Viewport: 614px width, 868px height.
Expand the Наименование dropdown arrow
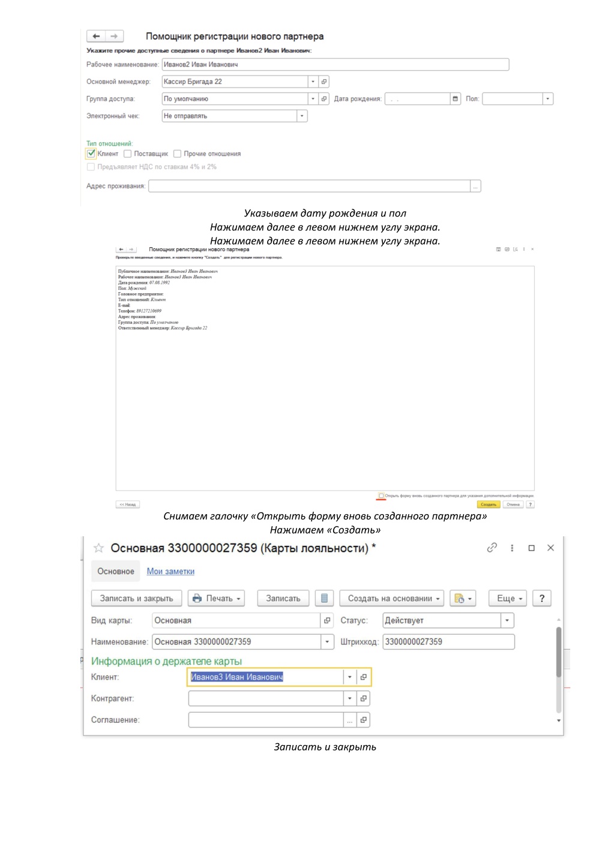click(x=327, y=642)
